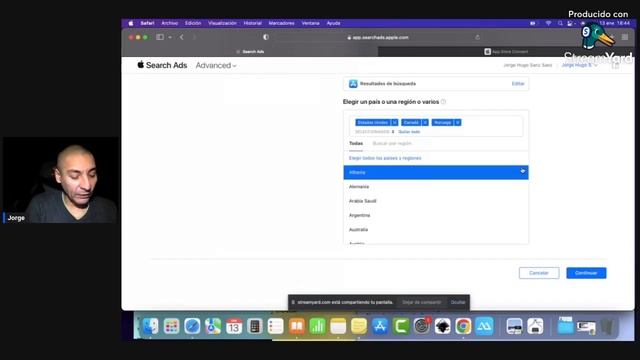The height and width of the screenshot is (360, 640).
Task: Open App Store from the dock
Action: tap(380, 326)
